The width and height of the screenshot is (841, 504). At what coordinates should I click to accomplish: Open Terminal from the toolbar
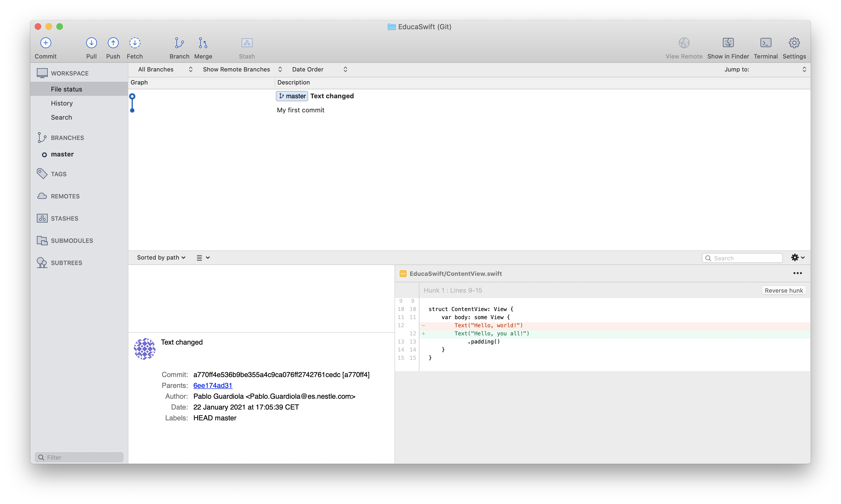(x=765, y=43)
